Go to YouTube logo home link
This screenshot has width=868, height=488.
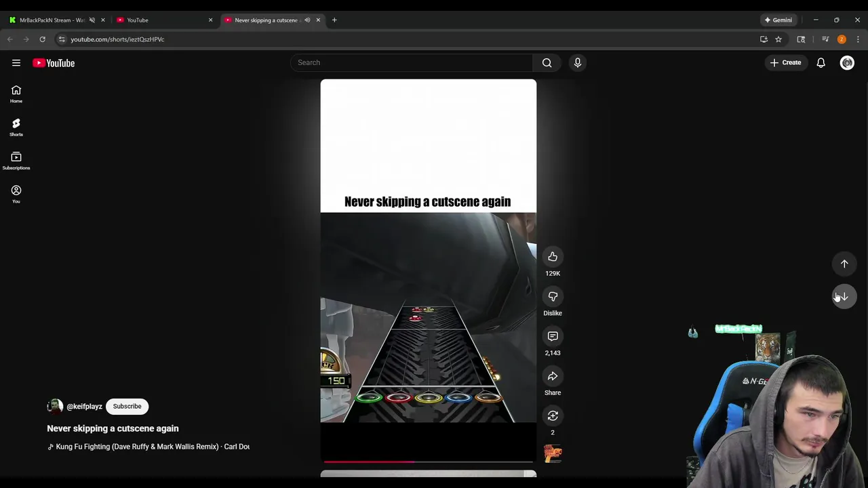click(54, 63)
